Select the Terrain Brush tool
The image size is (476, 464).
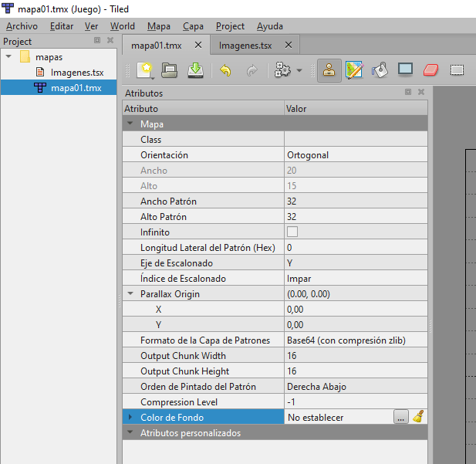click(354, 70)
